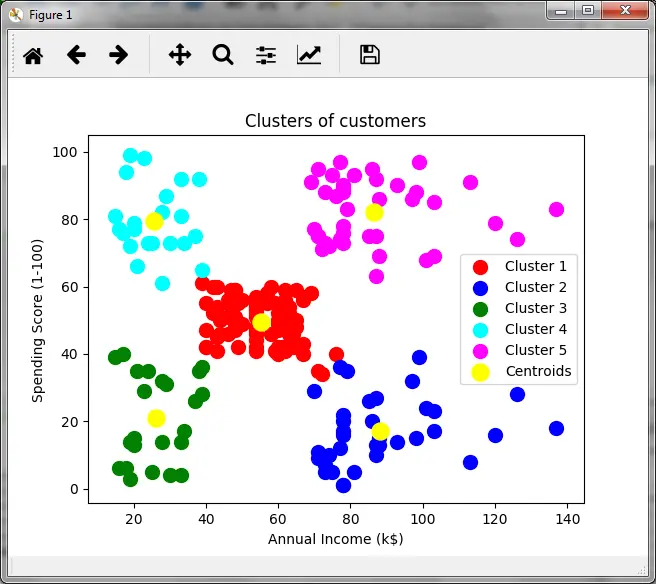The height and width of the screenshot is (584, 656).
Task: Click the x-axis tick label 60
Action: point(278,519)
